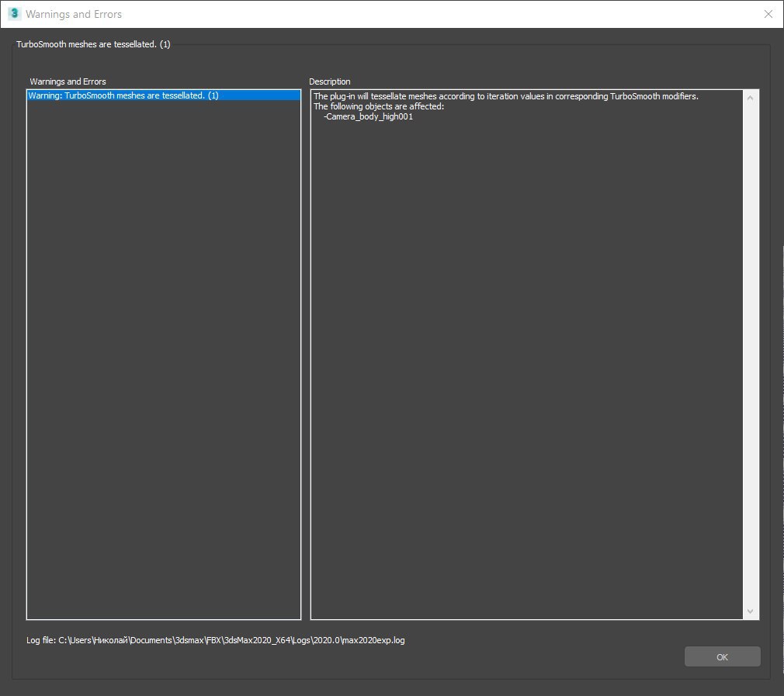This screenshot has height=696, width=784.
Task: Click the 'The following objects are affected:' line
Action: [x=379, y=106]
